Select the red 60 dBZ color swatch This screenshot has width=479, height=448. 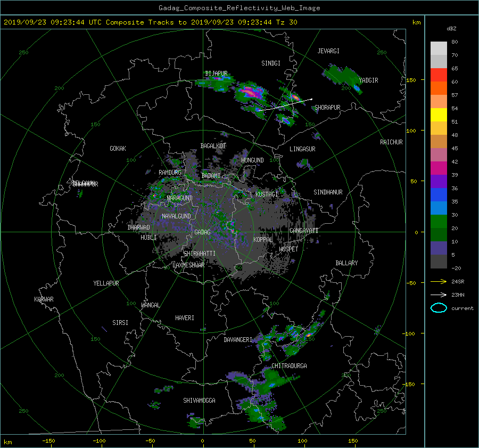coord(439,75)
